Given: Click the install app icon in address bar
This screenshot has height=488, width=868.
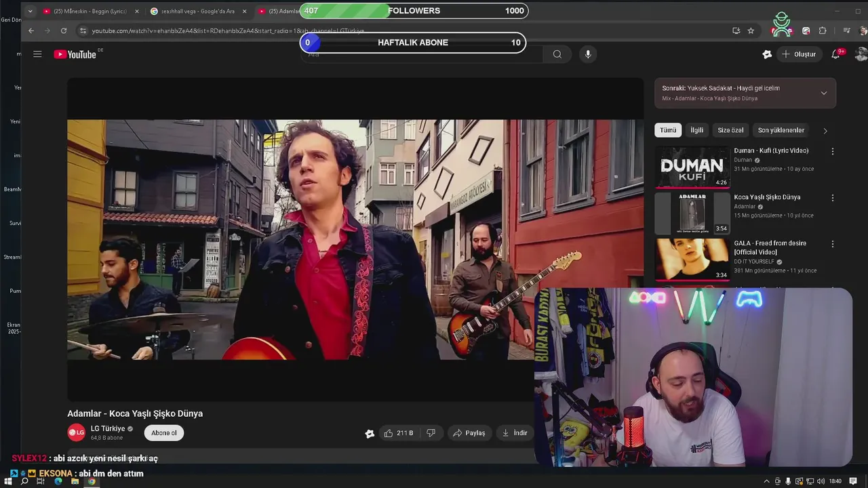Looking at the screenshot, I should [x=736, y=30].
